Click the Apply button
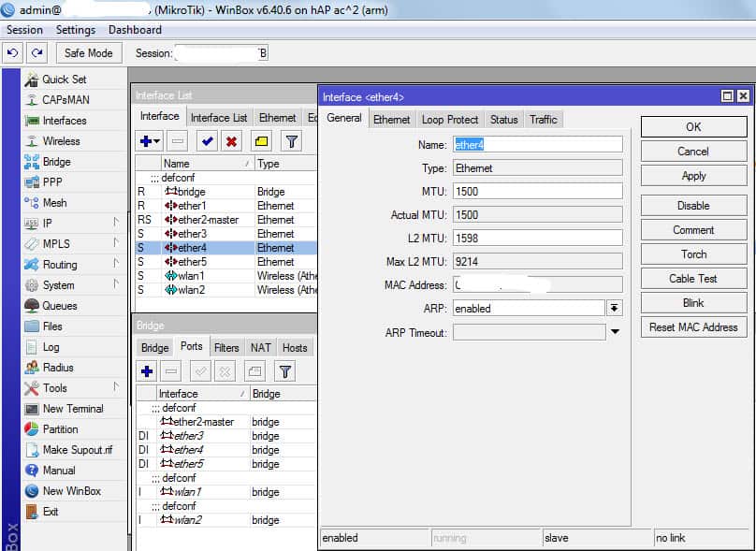756x551 pixels. click(694, 176)
